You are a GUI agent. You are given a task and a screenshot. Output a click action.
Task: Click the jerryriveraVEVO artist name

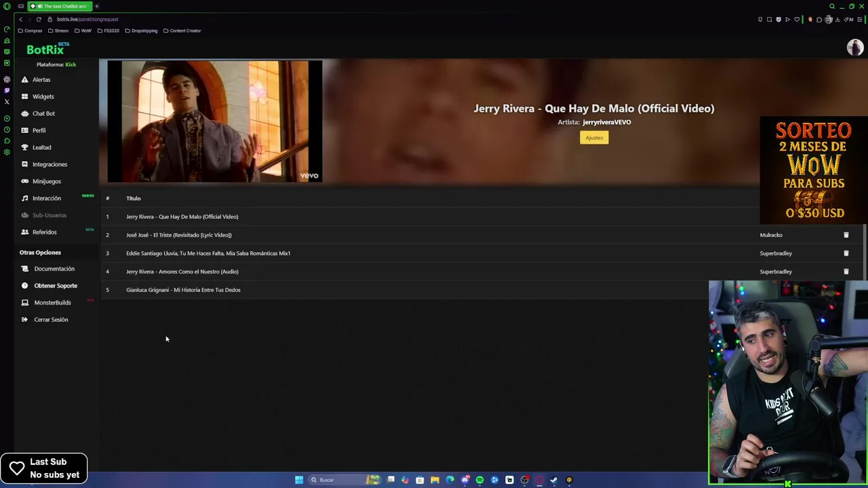606,122
